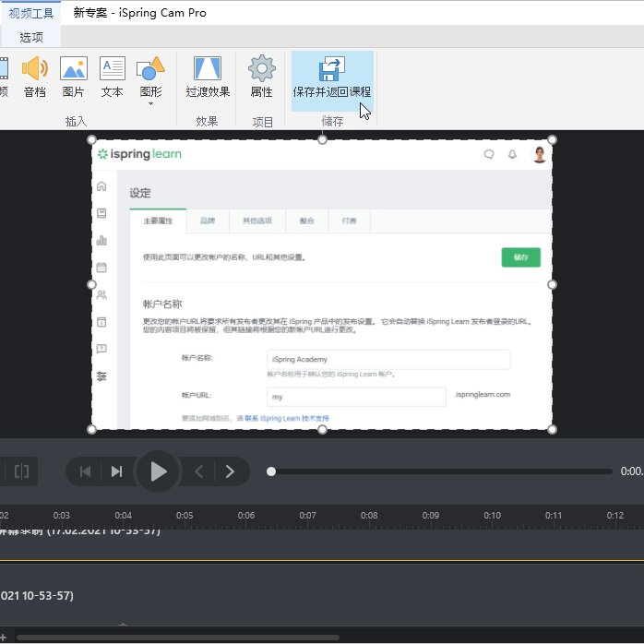Jump to the end of the timeline

[x=116, y=471]
